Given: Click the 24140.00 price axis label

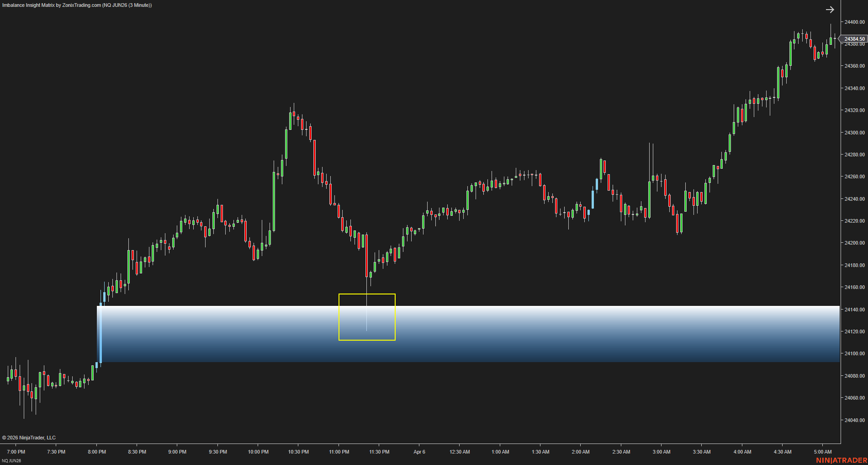Looking at the screenshot, I should pos(854,310).
